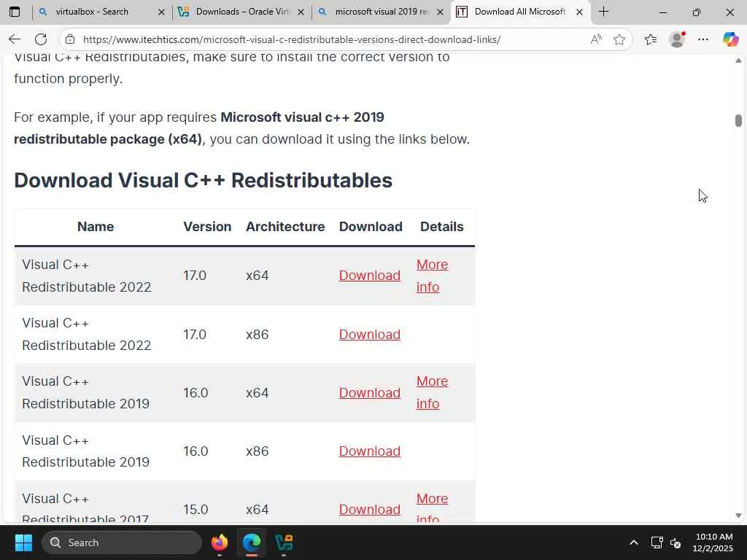Open Firefox from the taskbar
This screenshot has width=747, height=560.
(220, 542)
